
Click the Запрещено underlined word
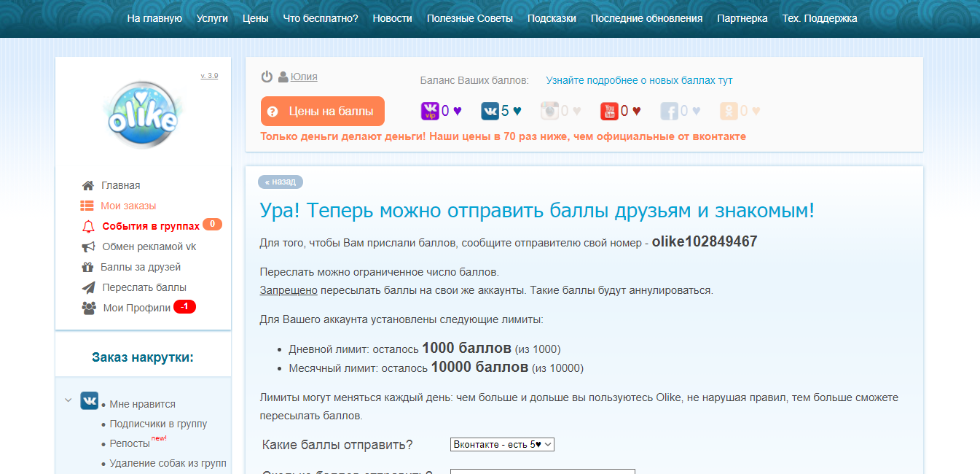point(289,290)
